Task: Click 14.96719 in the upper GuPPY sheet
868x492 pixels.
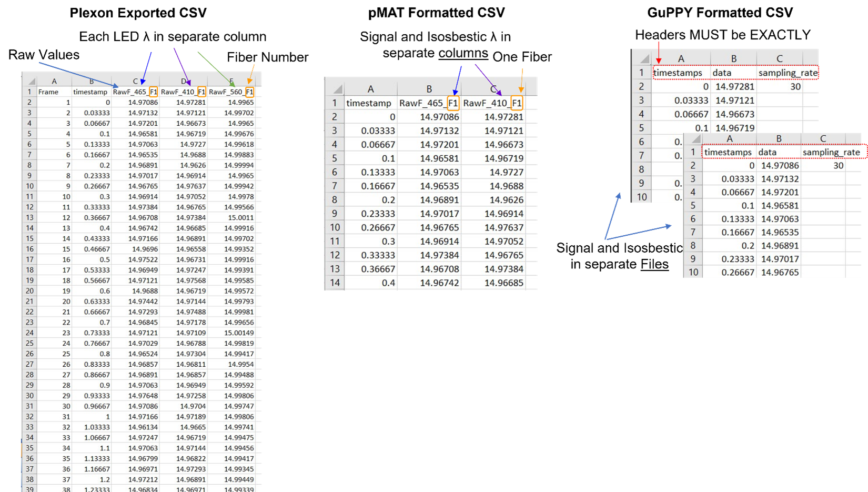Action: pos(733,127)
